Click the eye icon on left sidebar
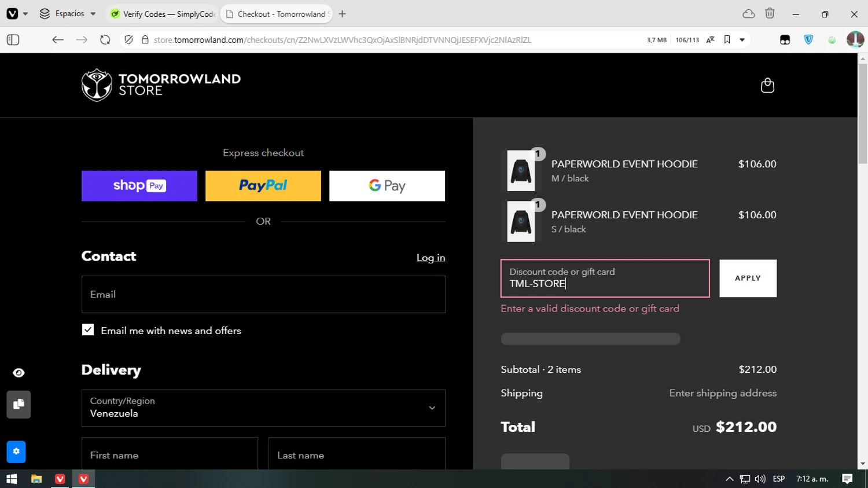This screenshot has width=868, height=488. pos(19,373)
